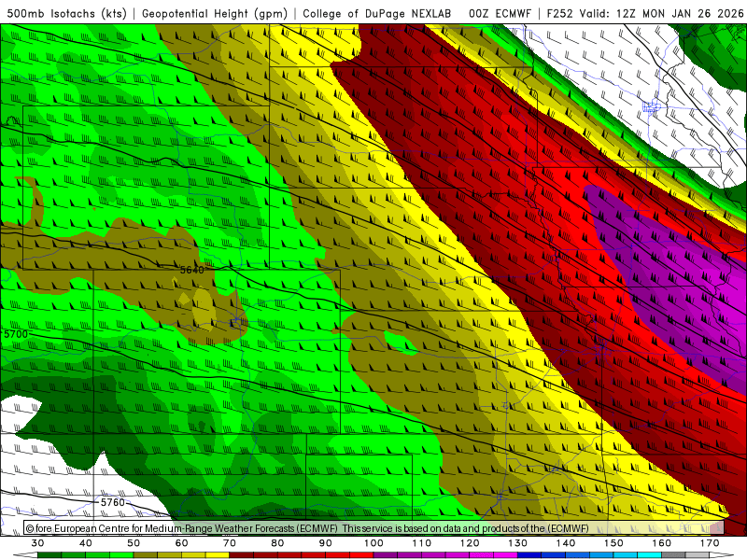Image resolution: width=747 pixels, height=560 pixels.
Task: Click the darkest green 30-35 kt legend swatch
Action: 49,555
